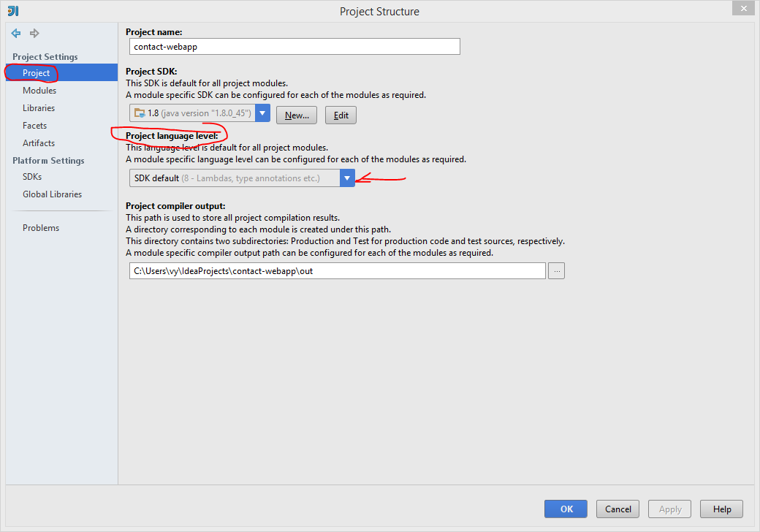The height and width of the screenshot is (532, 760).
Task: Go to the Facets section
Action: coord(35,126)
